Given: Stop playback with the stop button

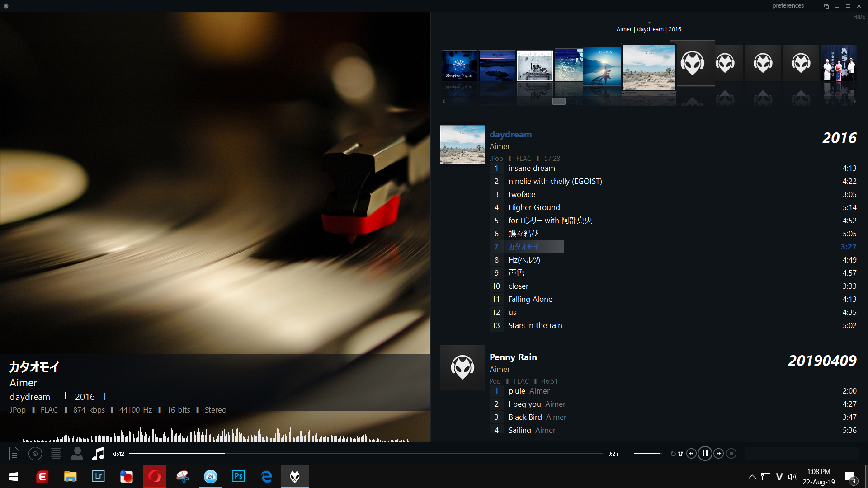Looking at the screenshot, I should point(731,454).
